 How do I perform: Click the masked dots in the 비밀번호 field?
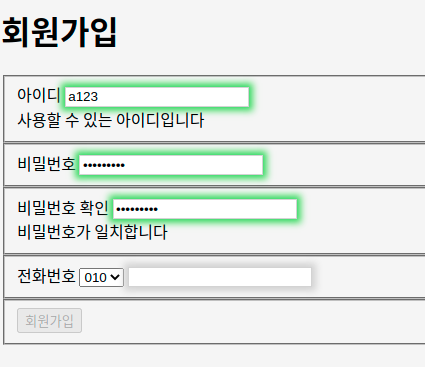click(x=104, y=165)
